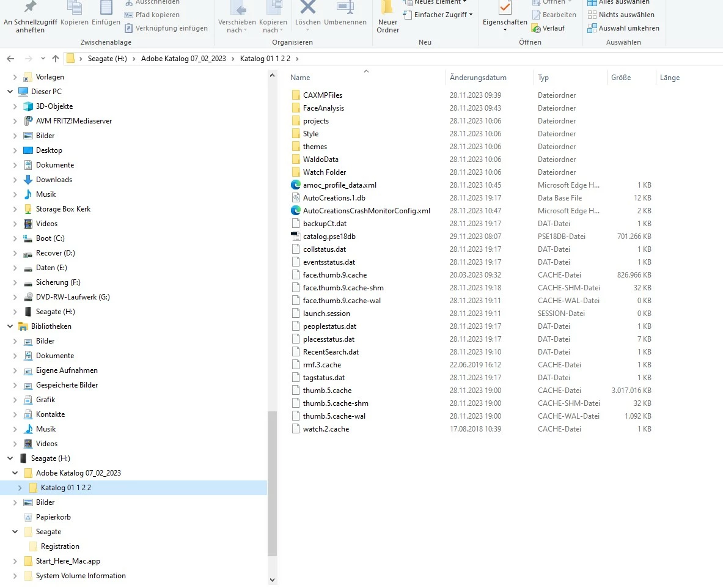The image size is (723, 588).
Task: Select Sicherung (F:) drive
Action: click(x=58, y=282)
